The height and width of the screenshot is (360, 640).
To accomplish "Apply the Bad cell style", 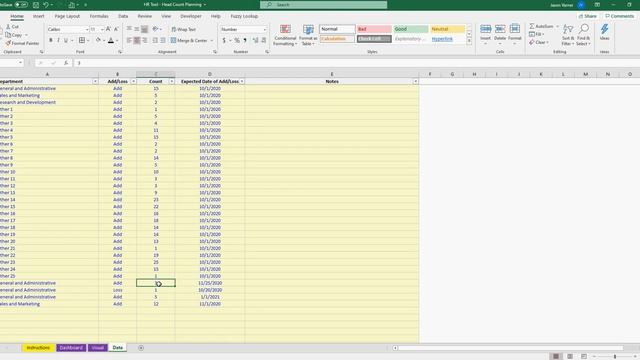I will click(374, 29).
